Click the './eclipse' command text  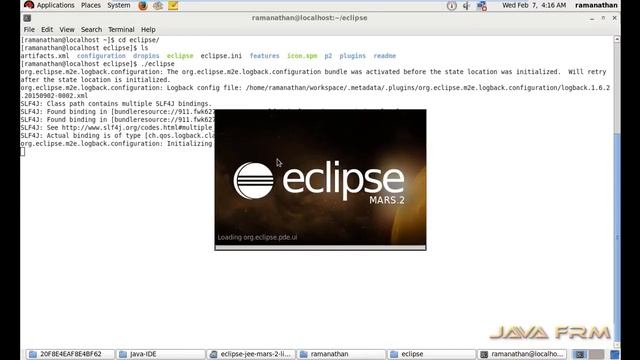(158, 64)
